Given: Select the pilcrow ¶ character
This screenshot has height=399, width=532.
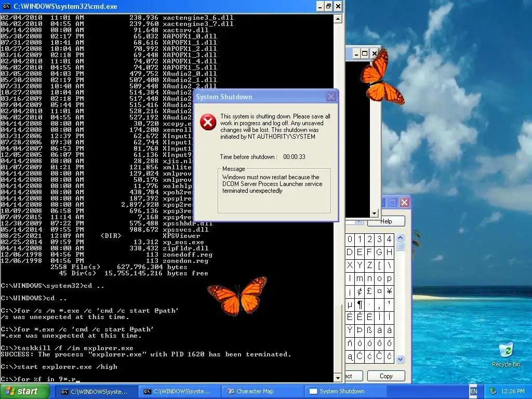Looking at the screenshot, I should [x=360, y=304].
